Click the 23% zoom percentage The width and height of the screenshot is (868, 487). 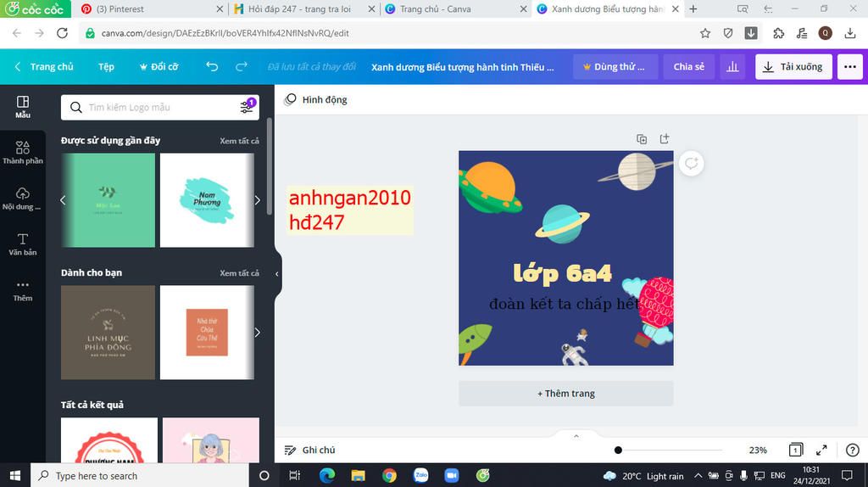pyautogui.click(x=758, y=450)
